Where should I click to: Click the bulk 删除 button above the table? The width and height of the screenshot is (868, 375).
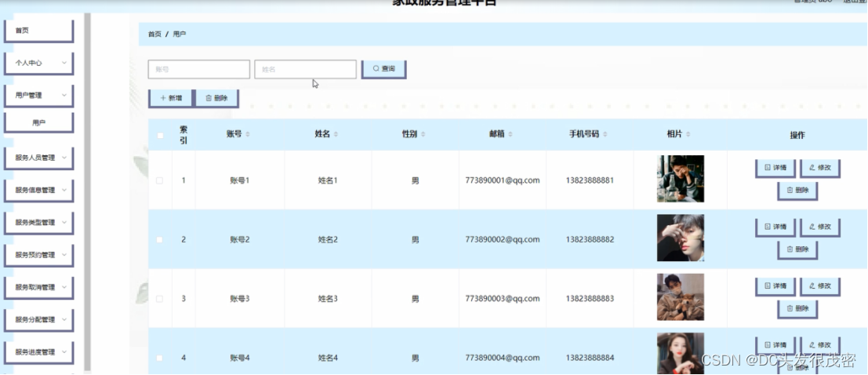pyautogui.click(x=216, y=97)
